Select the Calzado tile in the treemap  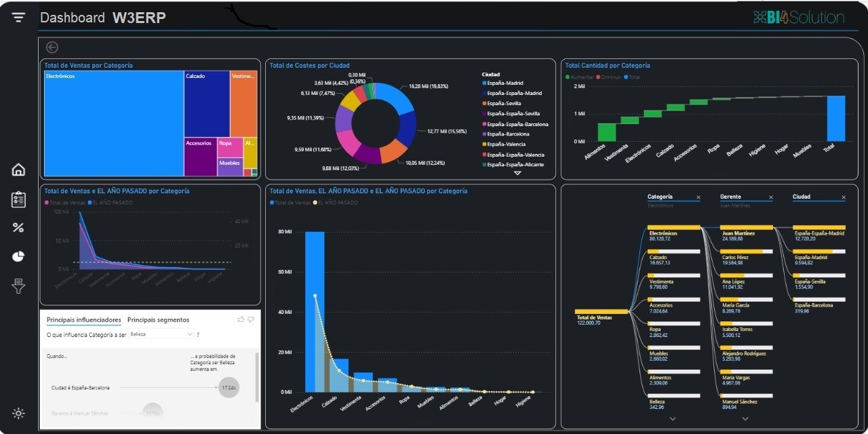207,104
